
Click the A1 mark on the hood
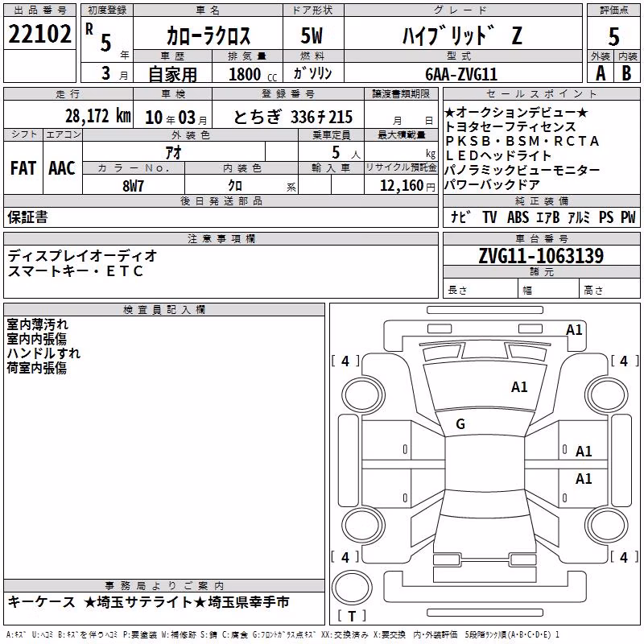(x=519, y=387)
